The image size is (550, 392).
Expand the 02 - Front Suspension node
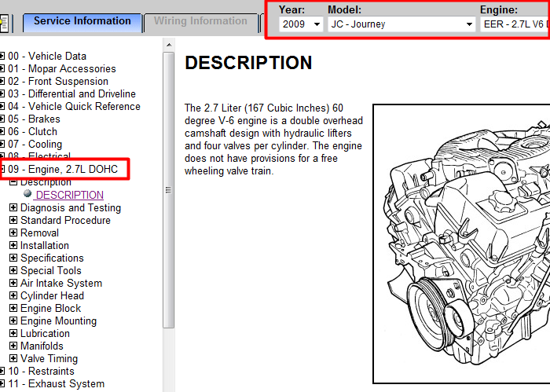click(2, 82)
